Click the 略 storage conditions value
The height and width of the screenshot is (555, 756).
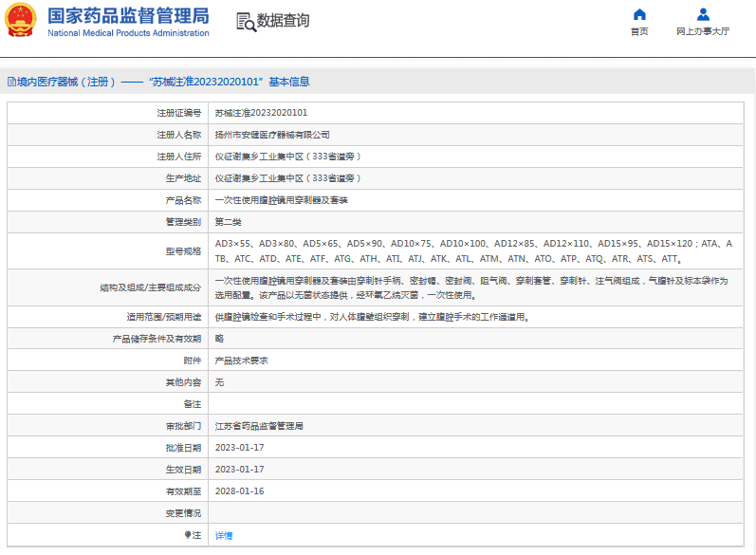click(219, 339)
